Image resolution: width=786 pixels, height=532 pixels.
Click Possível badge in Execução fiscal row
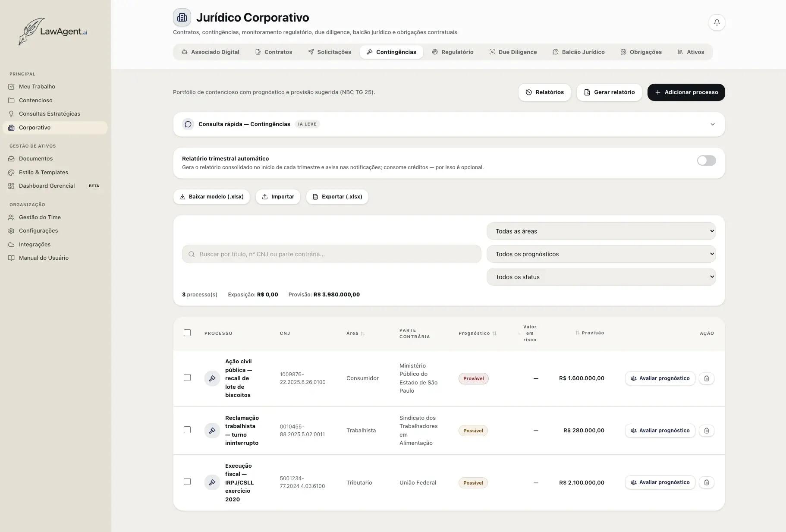(x=473, y=483)
